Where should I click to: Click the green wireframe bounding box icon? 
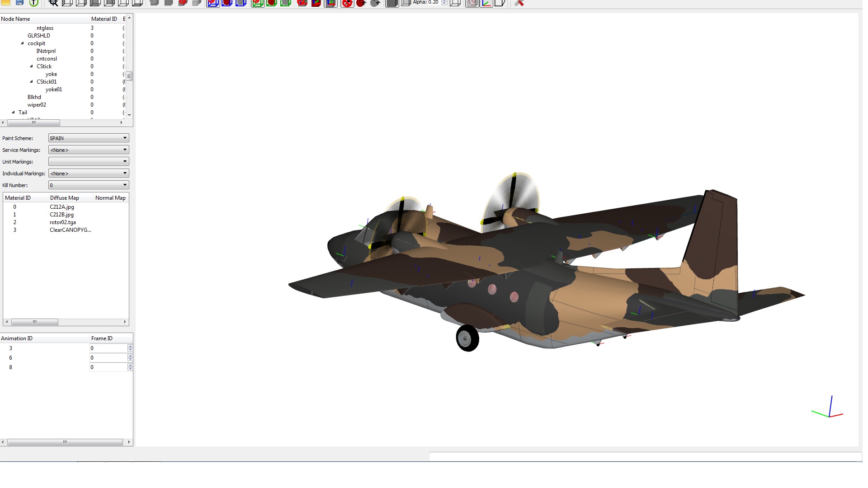(257, 3)
